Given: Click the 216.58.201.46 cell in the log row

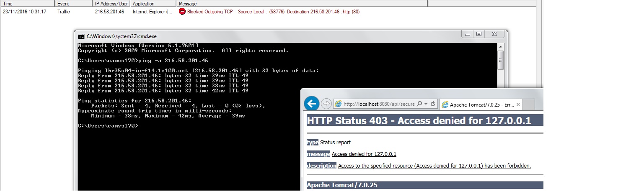Looking at the screenshot, I should coord(109,12).
